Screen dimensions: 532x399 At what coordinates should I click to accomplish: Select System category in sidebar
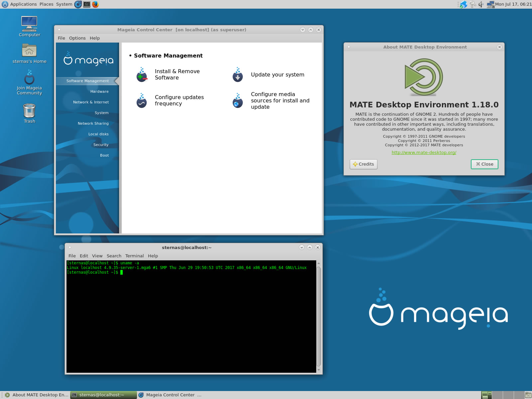(x=101, y=113)
